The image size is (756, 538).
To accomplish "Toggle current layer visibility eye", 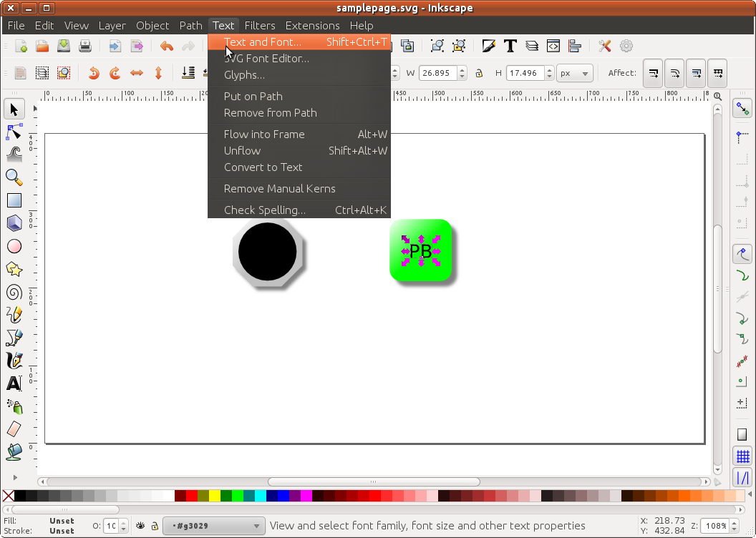I will pos(140,526).
